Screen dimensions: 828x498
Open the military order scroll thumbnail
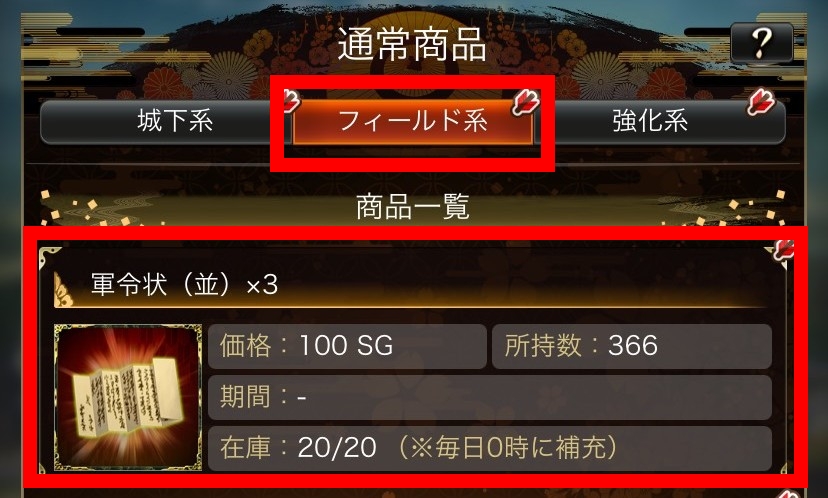coord(128,397)
